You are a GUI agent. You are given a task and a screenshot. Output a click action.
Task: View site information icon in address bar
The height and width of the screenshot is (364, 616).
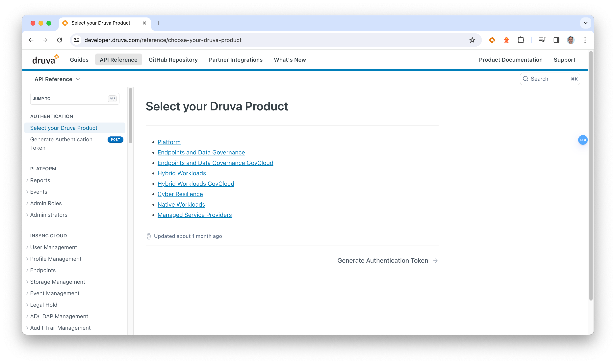click(77, 40)
